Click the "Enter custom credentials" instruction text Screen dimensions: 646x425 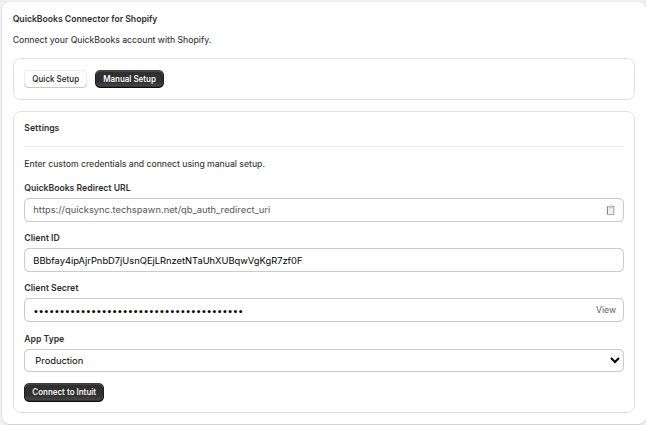[x=143, y=163]
